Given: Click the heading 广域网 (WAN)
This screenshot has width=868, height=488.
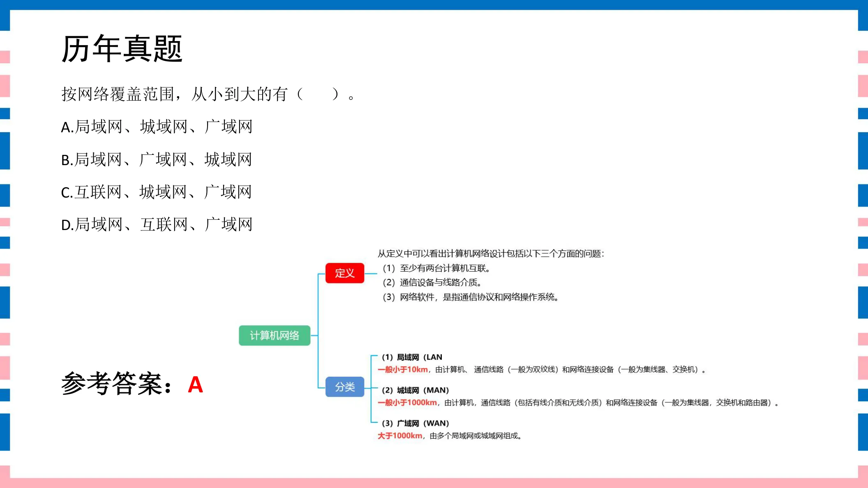Looking at the screenshot, I should (416, 423).
